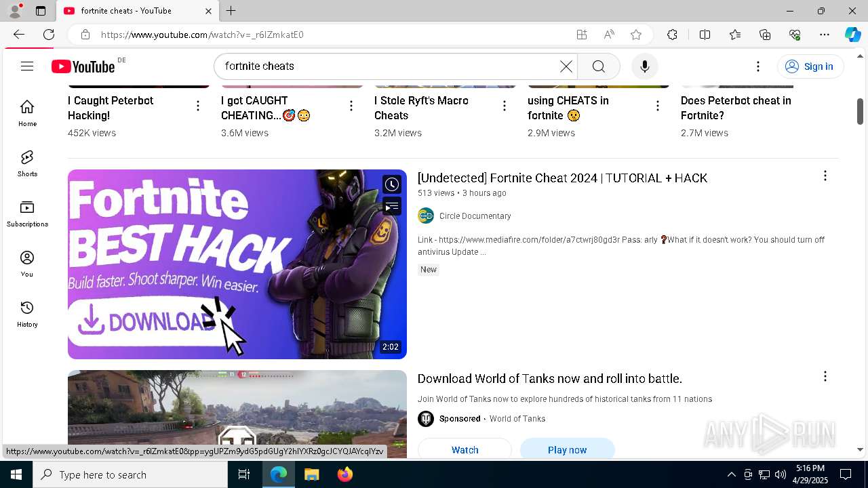The image size is (868, 488).
Task: Open options for I Stole Ryft's Macro Cheats
Action: coord(504,106)
